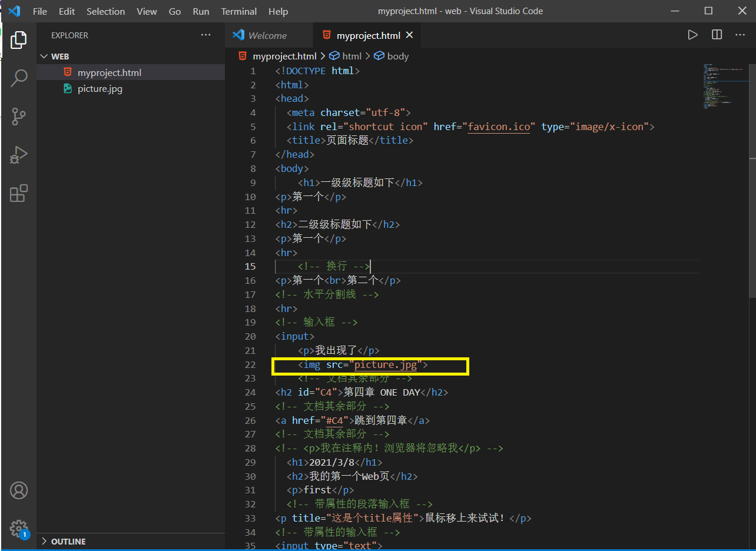Open the Accounts icon in activity bar
The height and width of the screenshot is (551, 756).
click(19, 490)
